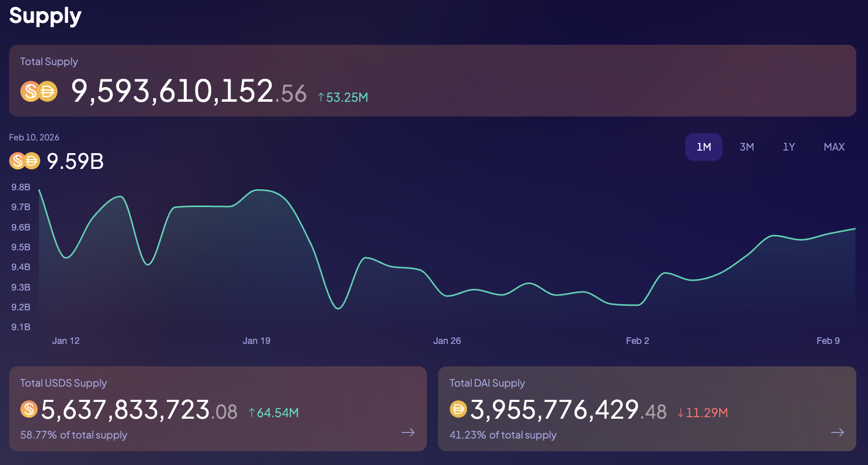Viewport: 868px width, 465px height.
Task: Click the coin pair icon beside 9.59B
Action: pos(24,161)
